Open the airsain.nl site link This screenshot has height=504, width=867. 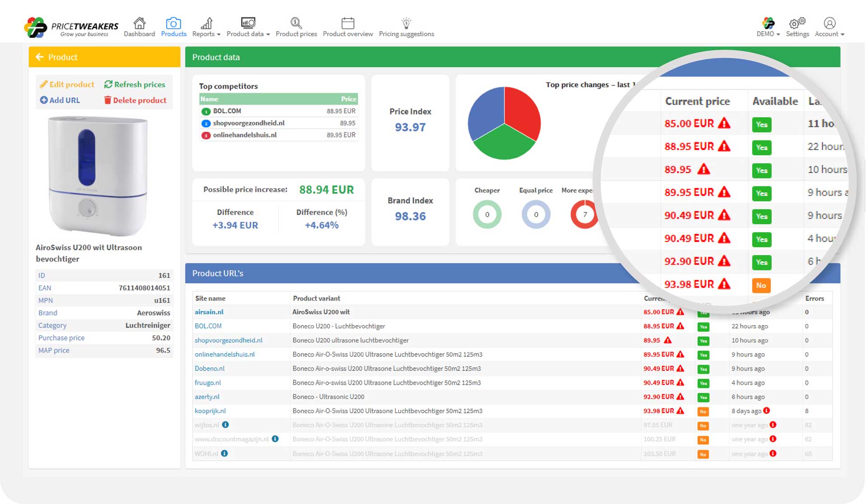pyautogui.click(x=209, y=312)
